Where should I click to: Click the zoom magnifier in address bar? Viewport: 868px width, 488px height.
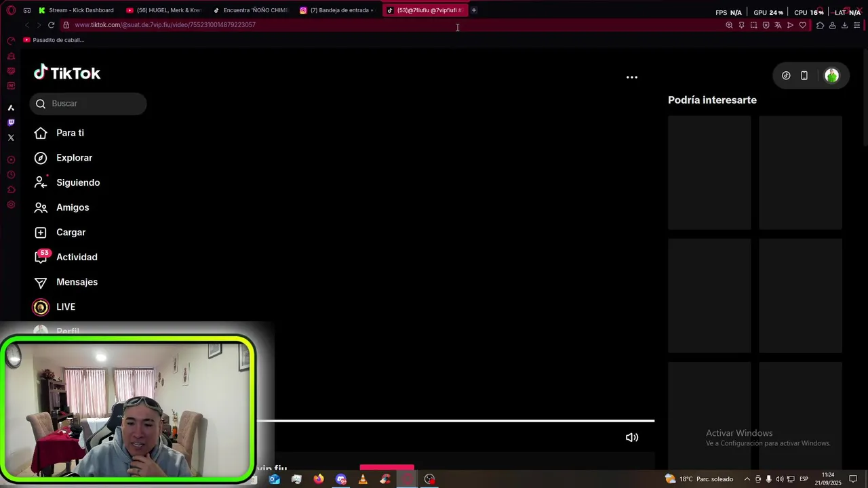point(730,25)
